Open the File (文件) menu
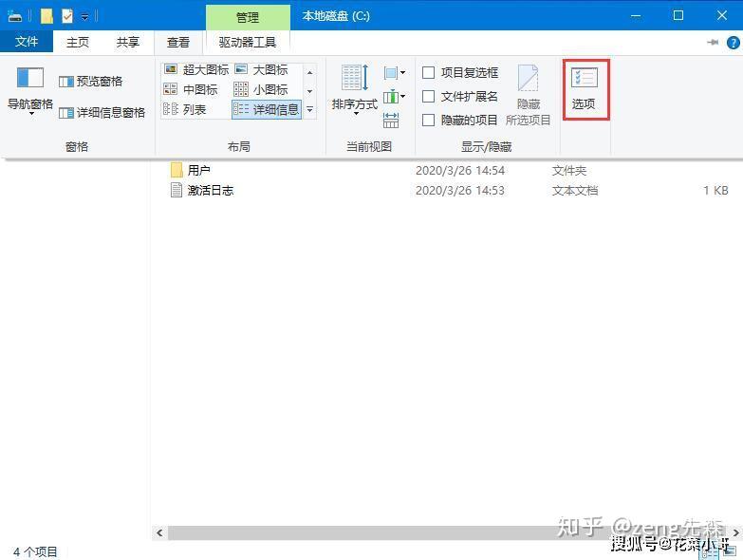The height and width of the screenshot is (560, 743). point(27,42)
